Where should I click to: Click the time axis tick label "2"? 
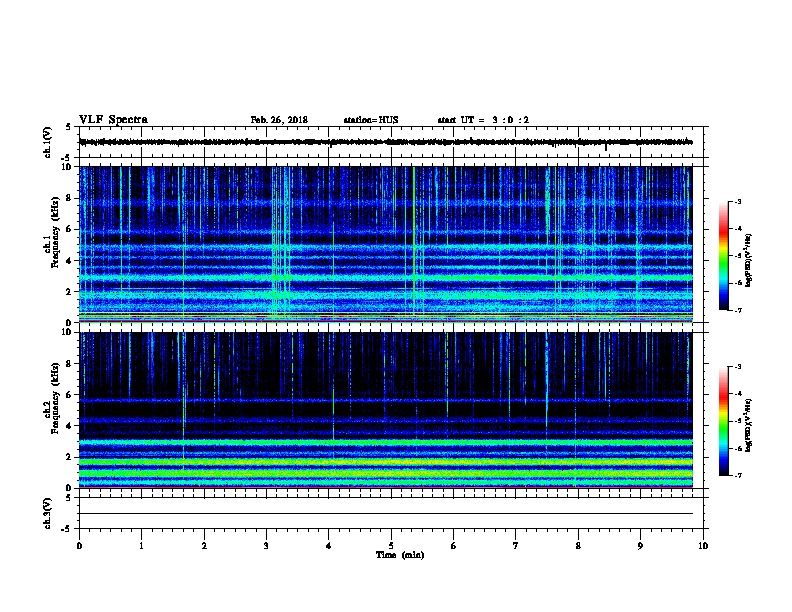tap(204, 545)
